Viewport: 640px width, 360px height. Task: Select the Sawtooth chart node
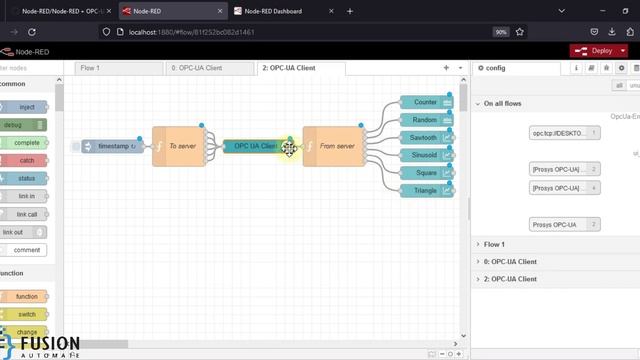click(x=427, y=138)
